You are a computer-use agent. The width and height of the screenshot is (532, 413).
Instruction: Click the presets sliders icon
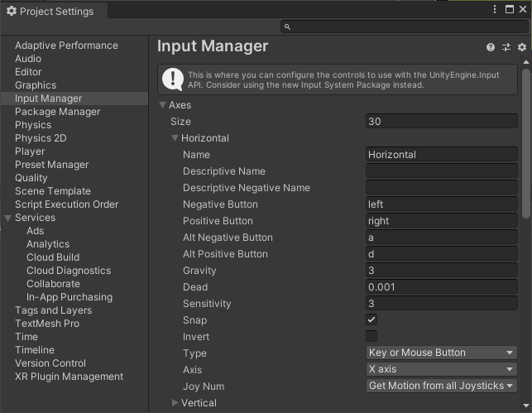point(506,48)
